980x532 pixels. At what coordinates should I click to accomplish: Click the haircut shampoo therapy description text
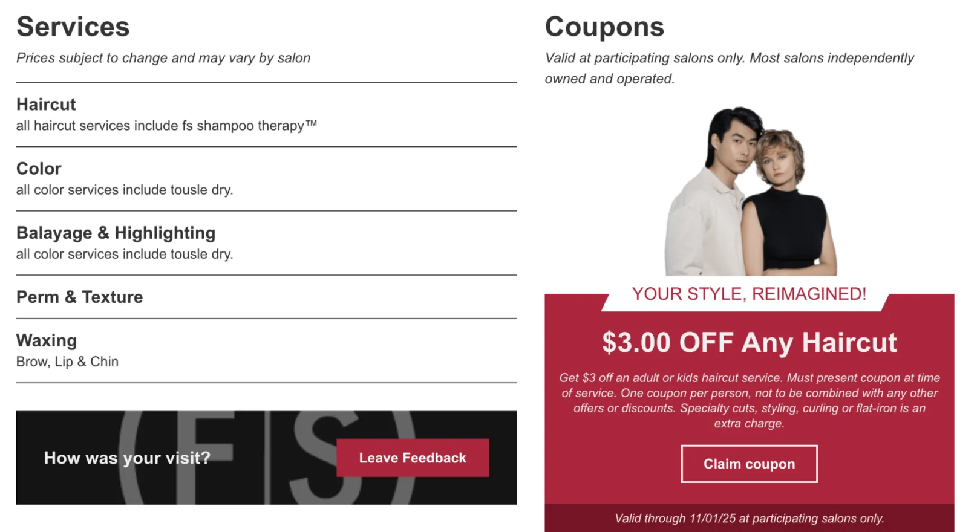point(167,126)
